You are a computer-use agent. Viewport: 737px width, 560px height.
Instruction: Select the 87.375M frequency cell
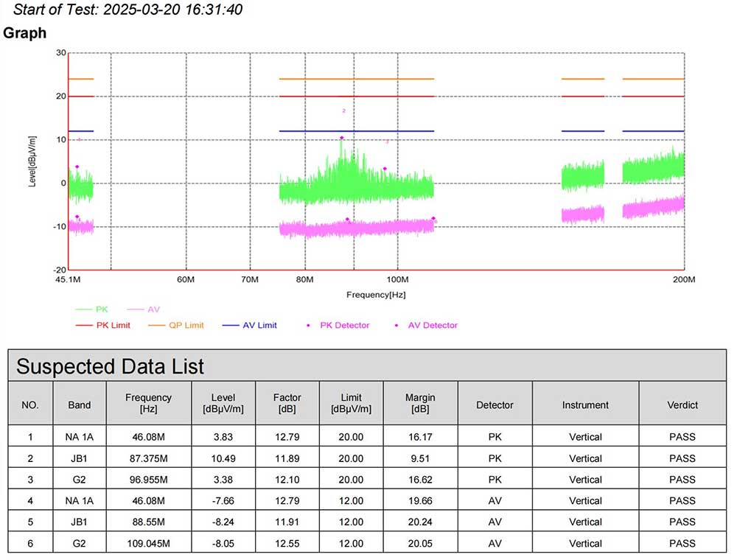(148, 458)
